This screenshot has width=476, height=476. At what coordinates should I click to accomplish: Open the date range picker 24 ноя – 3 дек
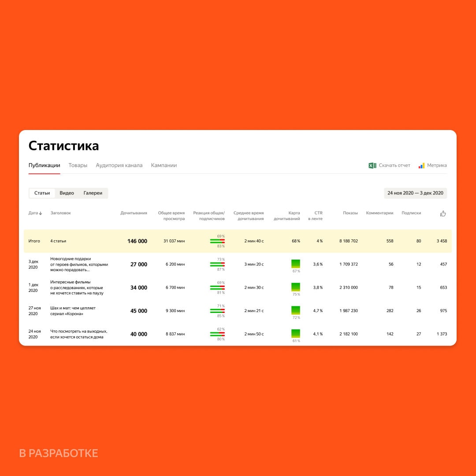point(415,193)
